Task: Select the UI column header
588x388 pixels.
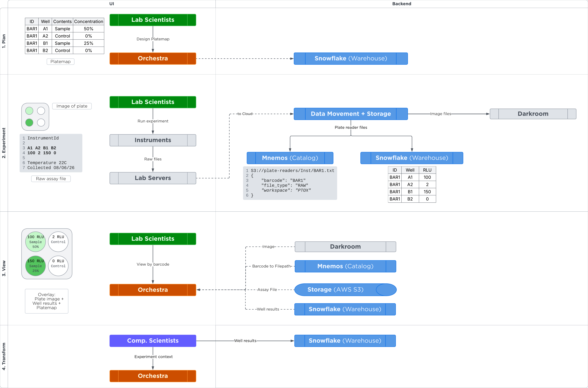Action: 112,4
